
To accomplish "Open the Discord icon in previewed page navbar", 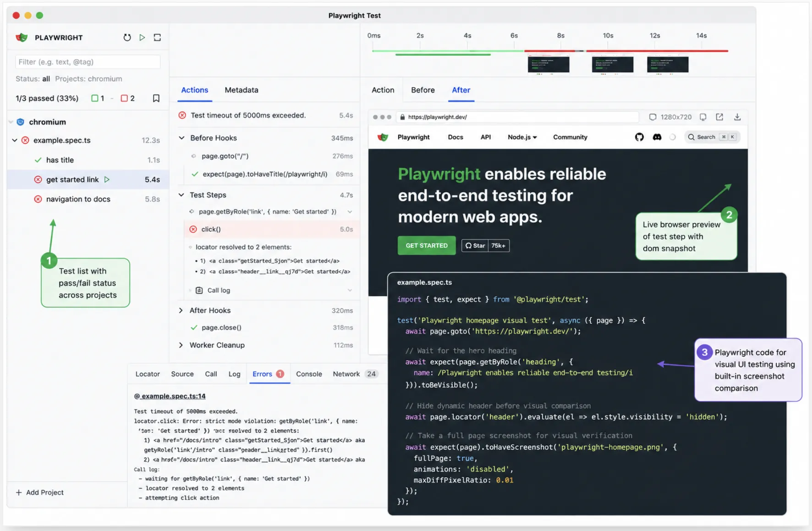I will click(657, 137).
